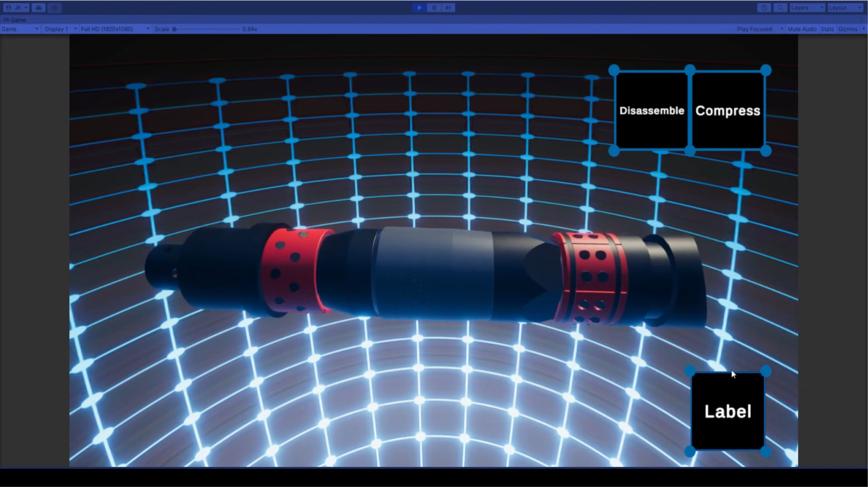Pause the running game

click(434, 7)
